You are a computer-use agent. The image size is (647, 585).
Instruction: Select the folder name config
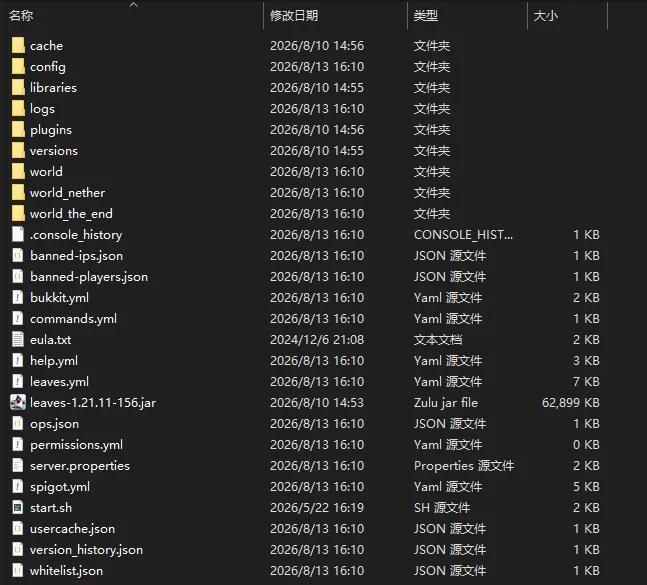(x=47, y=67)
